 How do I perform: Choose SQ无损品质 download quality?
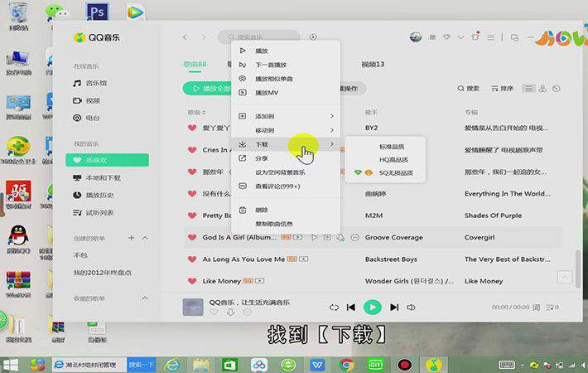coord(396,173)
